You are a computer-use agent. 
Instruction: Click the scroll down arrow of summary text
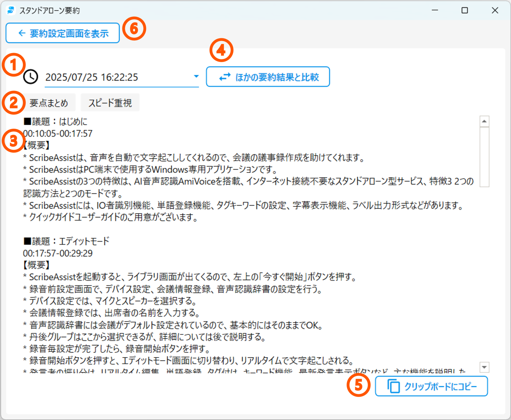pos(484,367)
